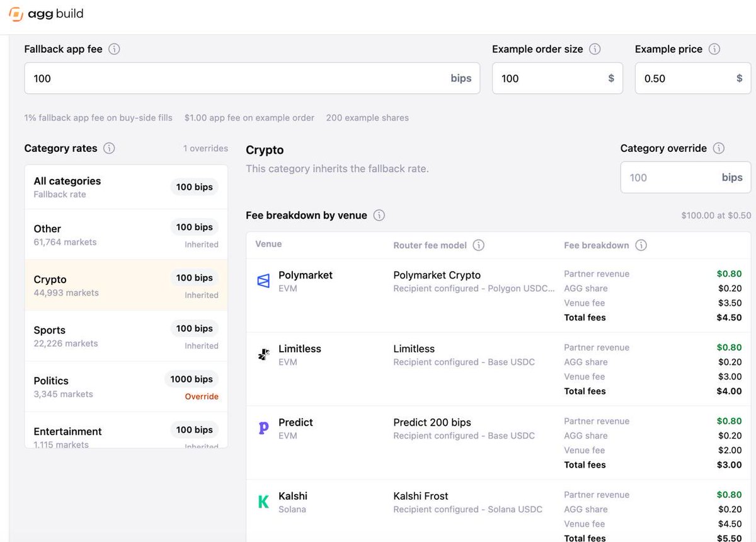Viewport: 756px width, 542px height.
Task: Click the Predict venue name
Action: coord(295,423)
